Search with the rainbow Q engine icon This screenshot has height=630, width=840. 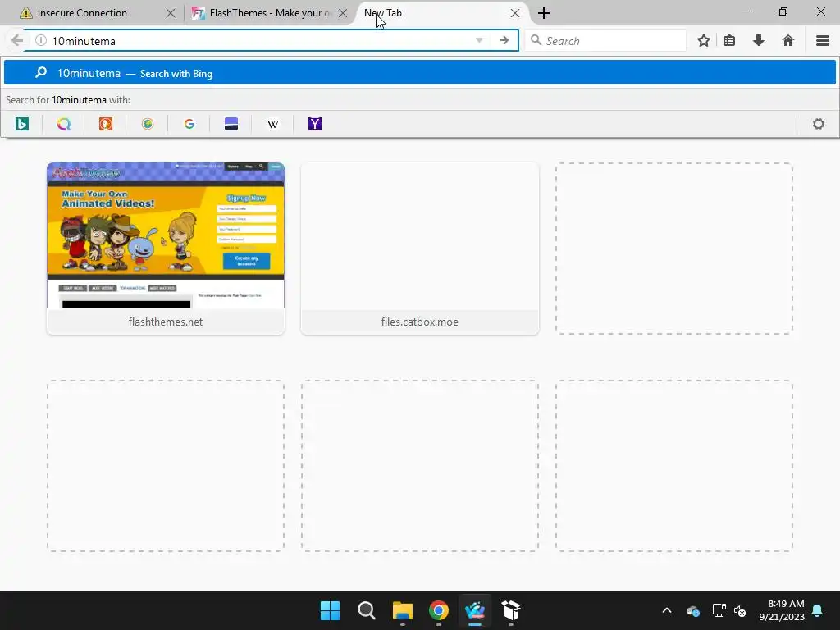click(64, 125)
